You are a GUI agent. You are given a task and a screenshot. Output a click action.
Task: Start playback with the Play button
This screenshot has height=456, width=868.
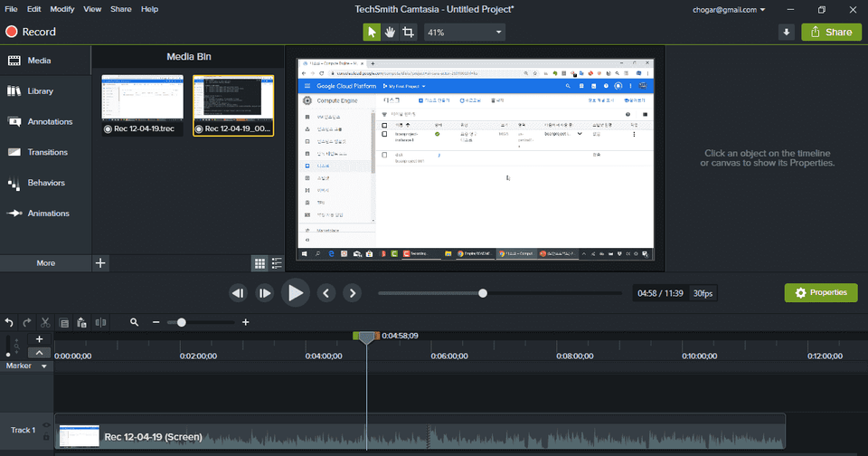click(x=295, y=292)
